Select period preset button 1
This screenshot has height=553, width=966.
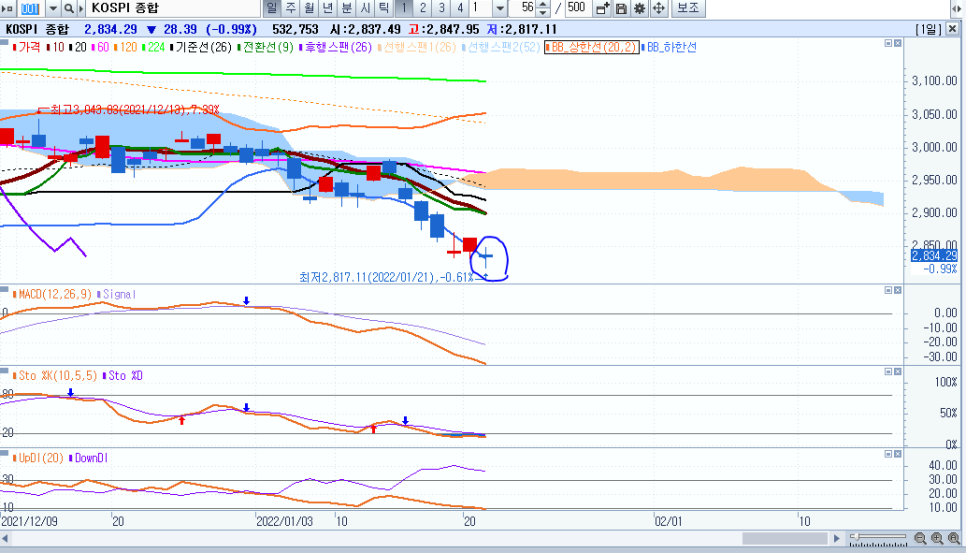(x=404, y=8)
